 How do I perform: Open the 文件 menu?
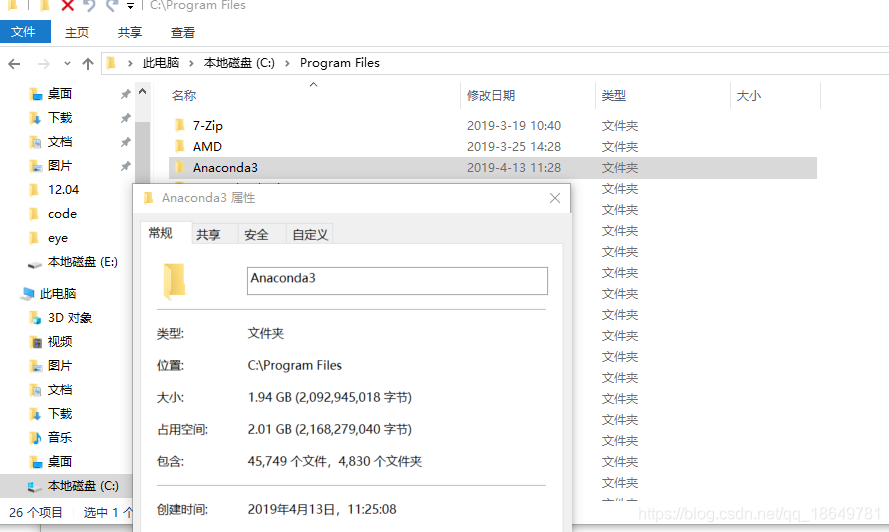tap(25, 32)
